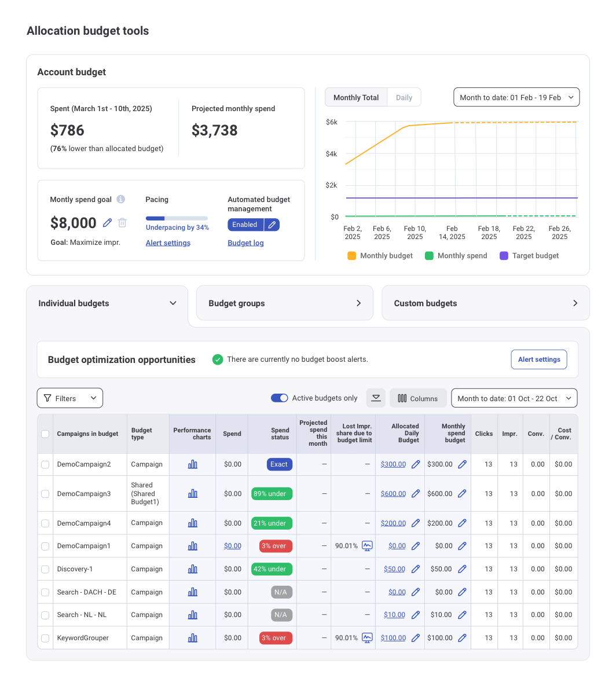Open Alert settings in Budget optimization opportunities
Image resolution: width=616 pixels, height=690 pixels.
pyautogui.click(x=538, y=359)
